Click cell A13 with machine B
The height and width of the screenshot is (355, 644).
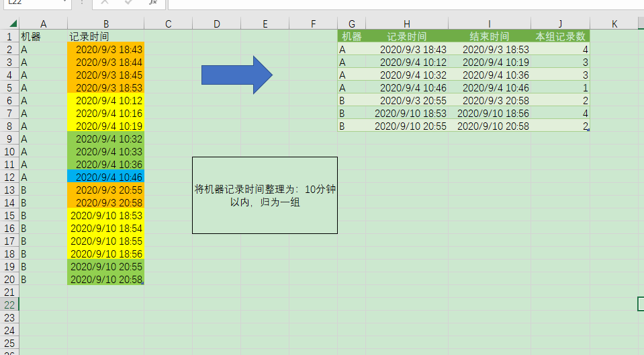[43, 190]
